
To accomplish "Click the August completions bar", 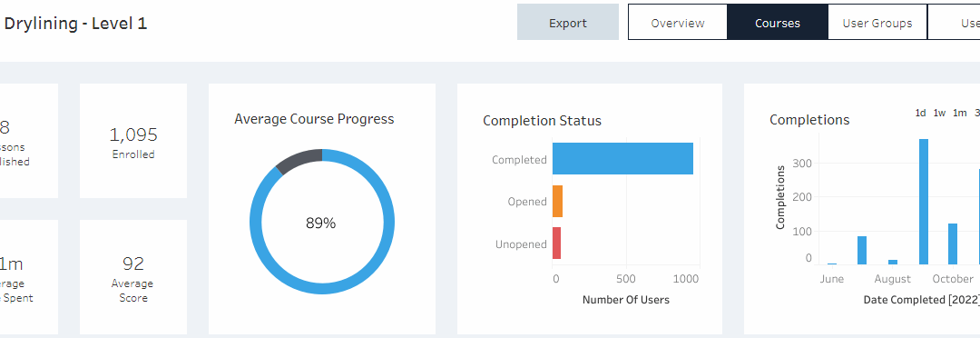I will pos(893,262).
